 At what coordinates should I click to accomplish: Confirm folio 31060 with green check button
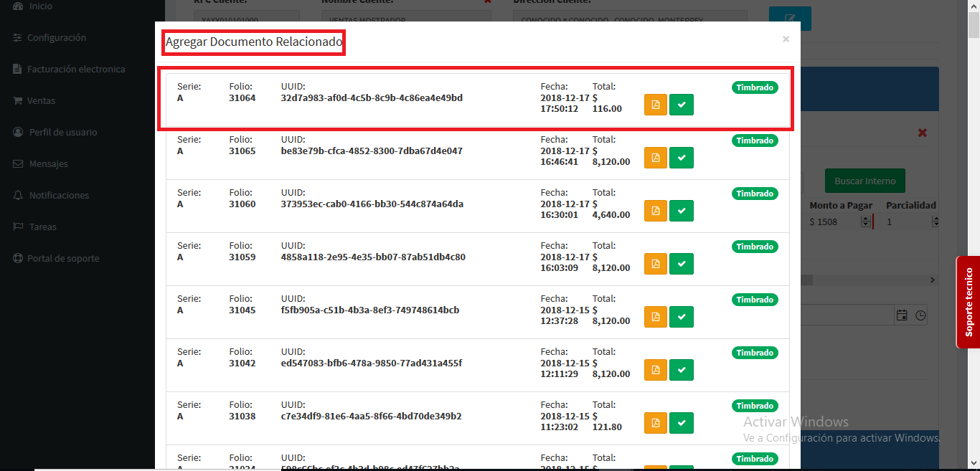pyautogui.click(x=682, y=211)
